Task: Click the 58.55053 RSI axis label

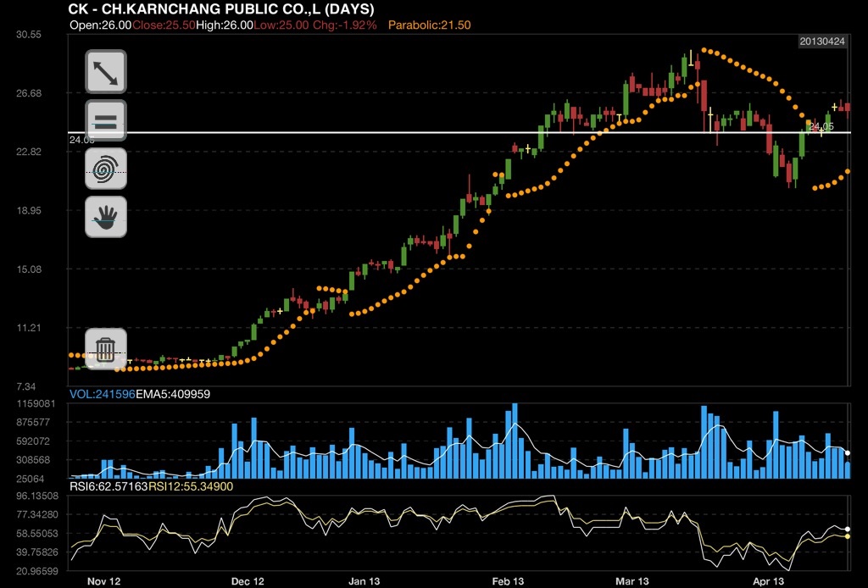Action: click(x=37, y=534)
